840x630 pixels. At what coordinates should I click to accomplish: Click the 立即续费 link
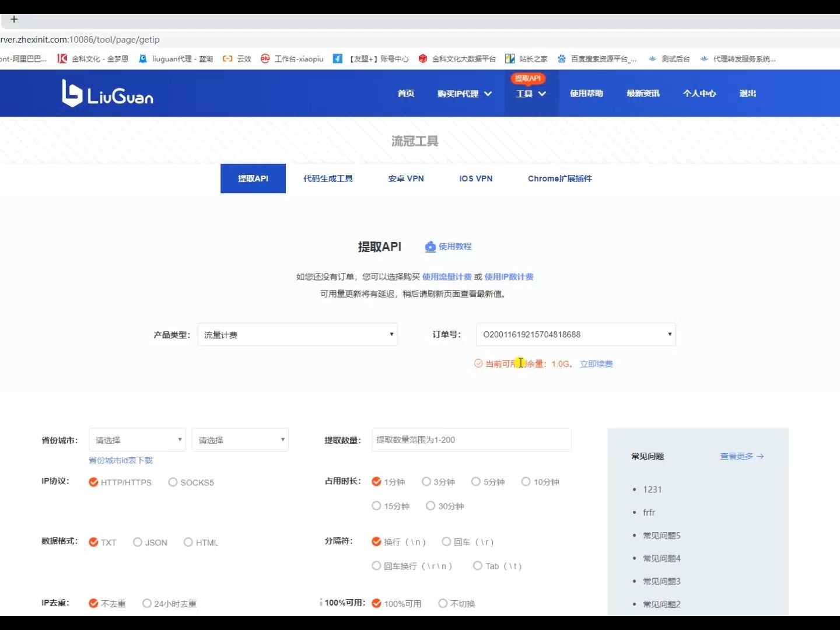coord(596,364)
